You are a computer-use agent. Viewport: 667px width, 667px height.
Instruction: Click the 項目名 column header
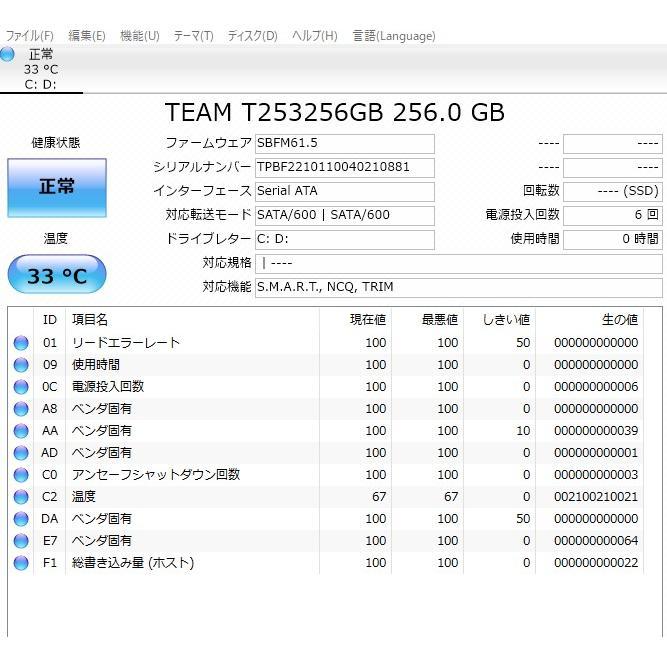[x=90, y=320]
